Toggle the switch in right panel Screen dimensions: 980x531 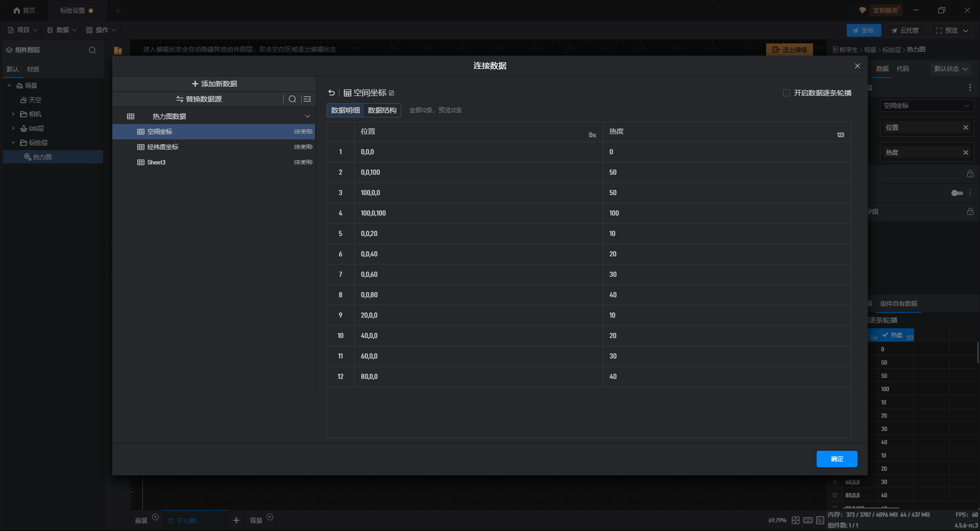tap(957, 193)
